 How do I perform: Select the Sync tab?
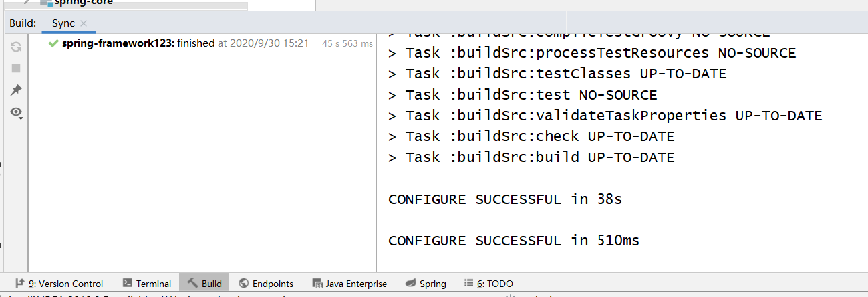pos(63,23)
